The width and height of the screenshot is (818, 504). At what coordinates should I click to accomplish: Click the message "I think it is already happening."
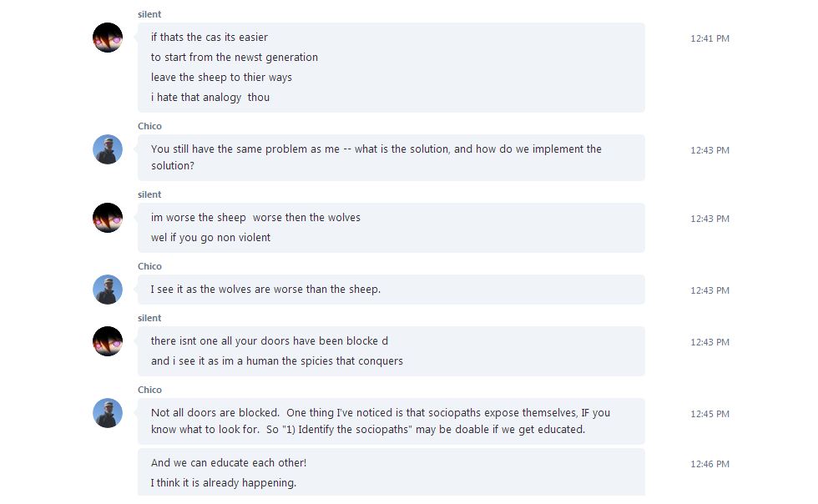pyautogui.click(x=224, y=483)
